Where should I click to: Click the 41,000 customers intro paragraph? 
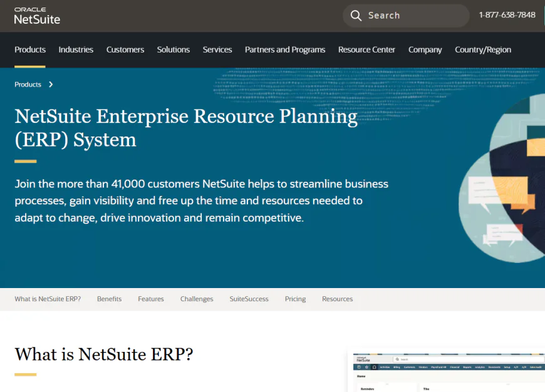click(201, 200)
